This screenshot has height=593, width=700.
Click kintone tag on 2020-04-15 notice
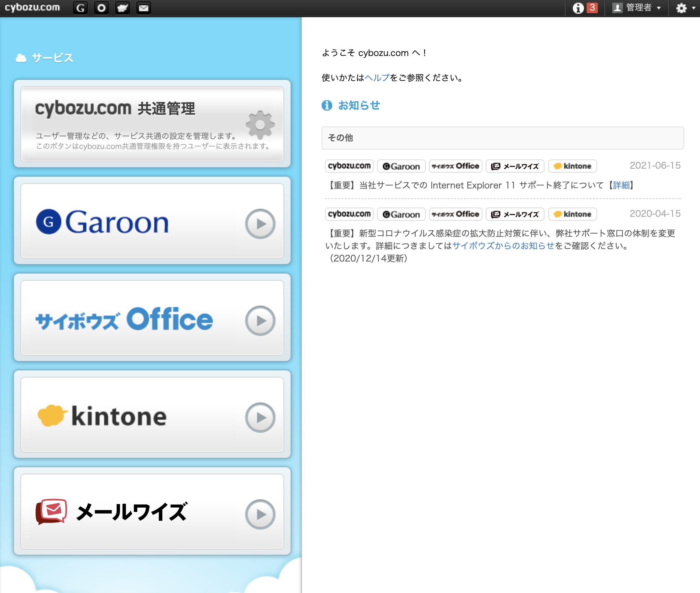coord(572,214)
